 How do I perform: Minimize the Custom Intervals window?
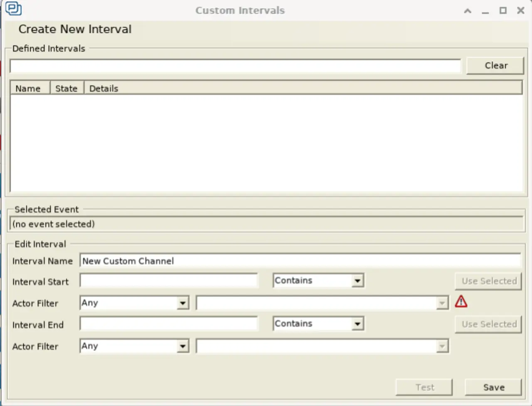click(485, 11)
